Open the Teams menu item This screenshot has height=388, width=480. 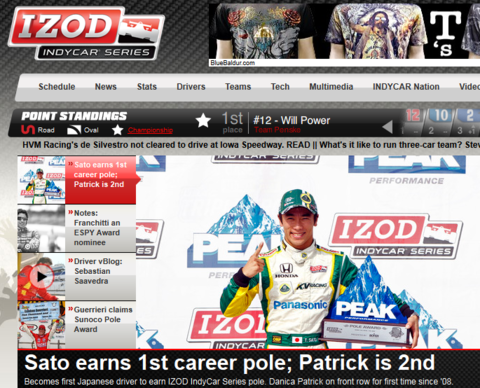238,87
